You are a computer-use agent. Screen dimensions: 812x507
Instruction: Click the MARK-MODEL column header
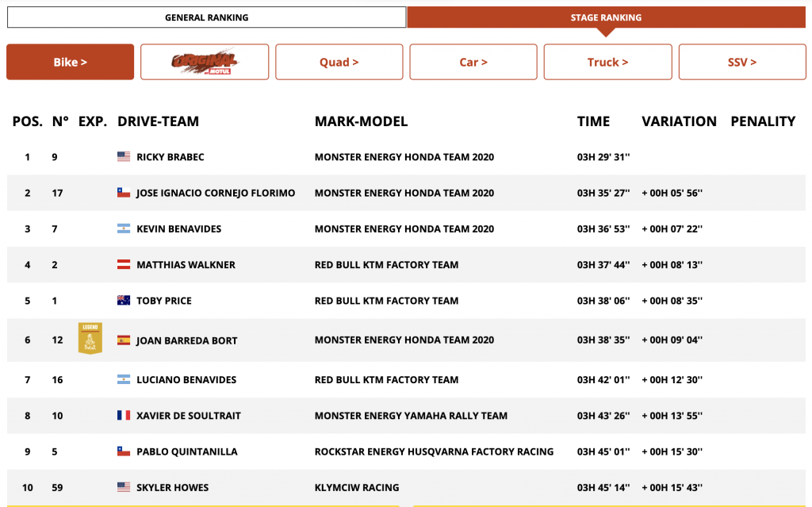pyautogui.click(x=361, y=121)
